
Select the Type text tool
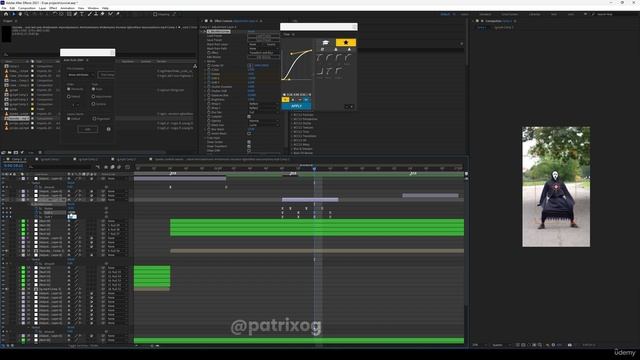82,14
